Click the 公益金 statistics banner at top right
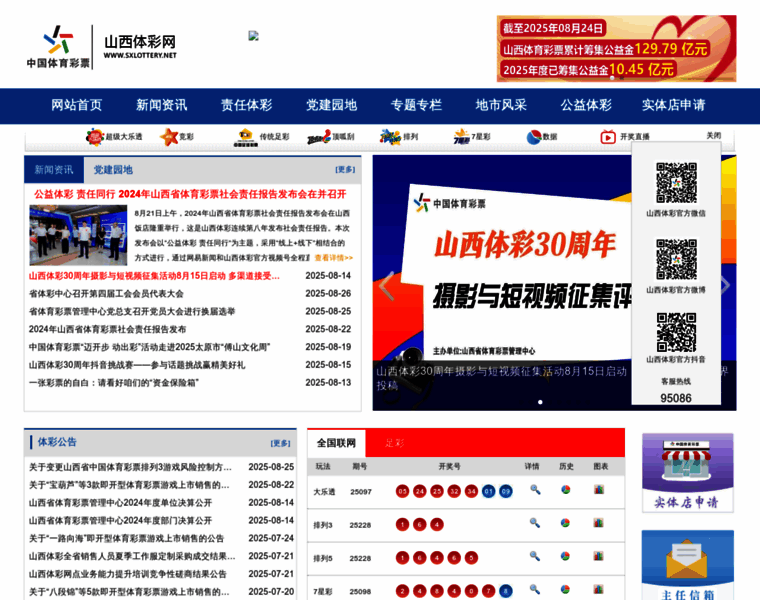Image resolution: width=760 pixels, height=600 pixels. coord(616,48)
